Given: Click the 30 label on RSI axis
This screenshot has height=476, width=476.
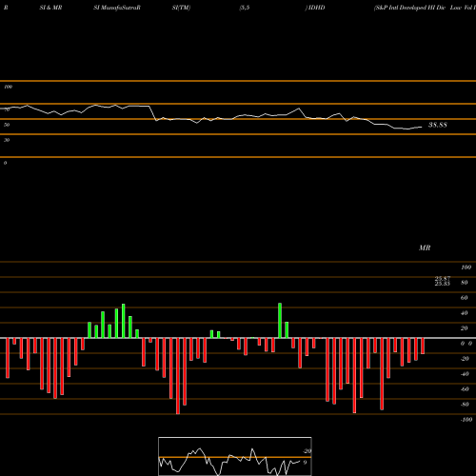Looking at the screenshot, I should coord(7,140).
